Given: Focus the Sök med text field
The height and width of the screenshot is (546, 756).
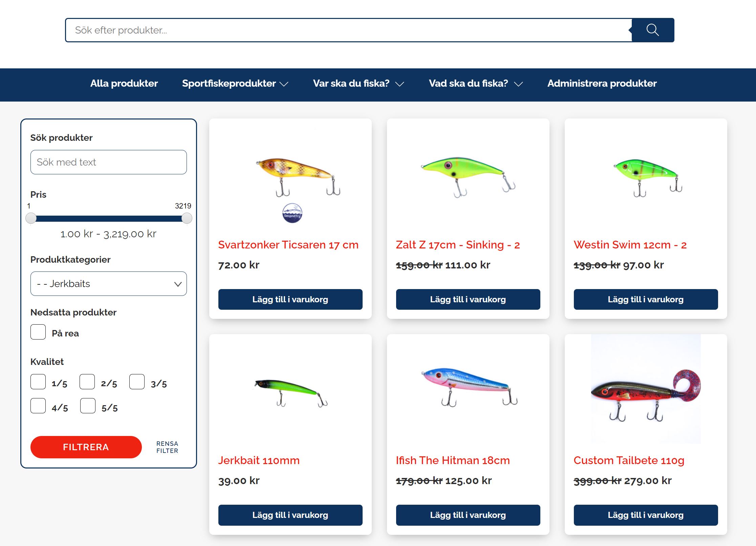Looking at the screenshot, I should [108, 162].
